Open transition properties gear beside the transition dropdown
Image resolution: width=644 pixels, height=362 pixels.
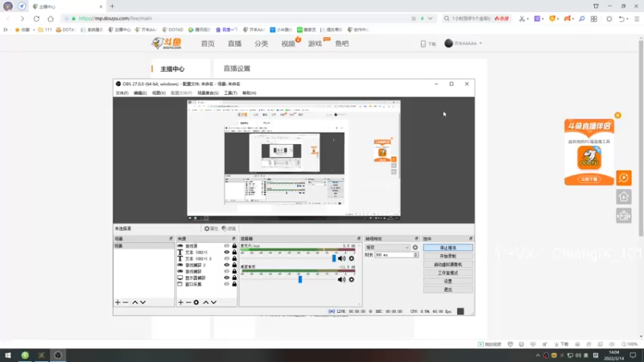point(415,248)
